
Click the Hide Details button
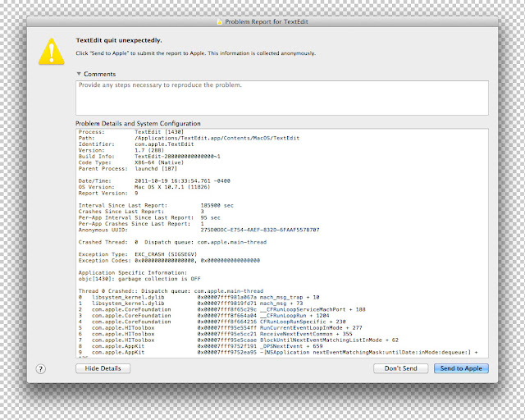(x=103, y=368)
